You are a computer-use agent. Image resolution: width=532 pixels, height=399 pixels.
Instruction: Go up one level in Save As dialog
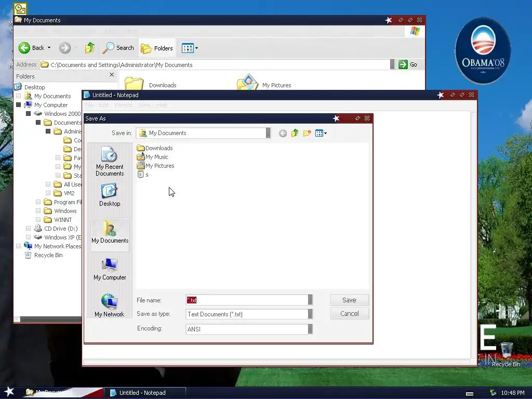[295, 133]
